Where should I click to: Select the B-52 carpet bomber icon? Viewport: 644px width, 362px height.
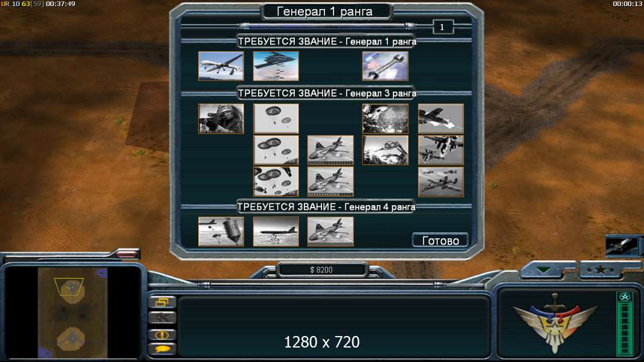click(x=276, y=232)
